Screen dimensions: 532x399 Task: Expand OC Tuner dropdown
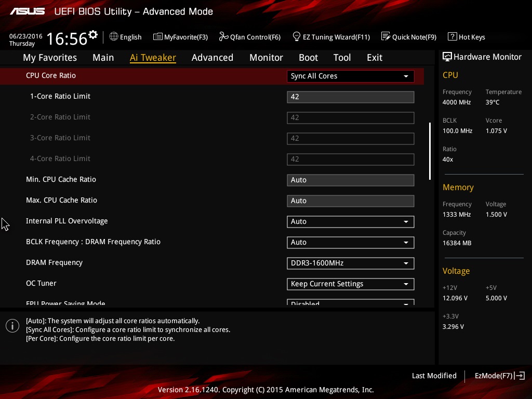point(351,284)
